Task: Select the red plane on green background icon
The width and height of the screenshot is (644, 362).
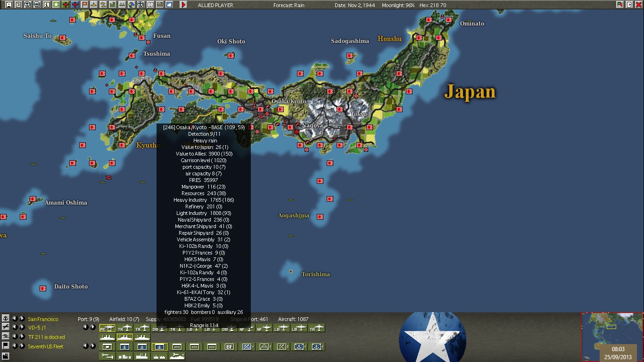Action: coord(65,5)
